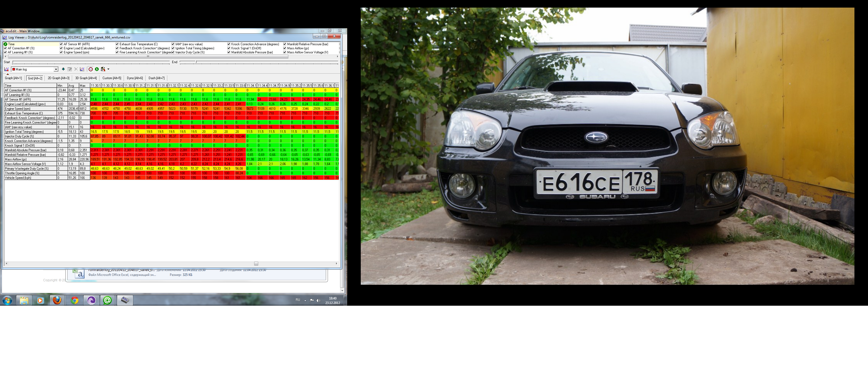Screen dimensions: 868x374
Task: Open the Dash [Alt+7] tab
Action: [x=157, y=78]
